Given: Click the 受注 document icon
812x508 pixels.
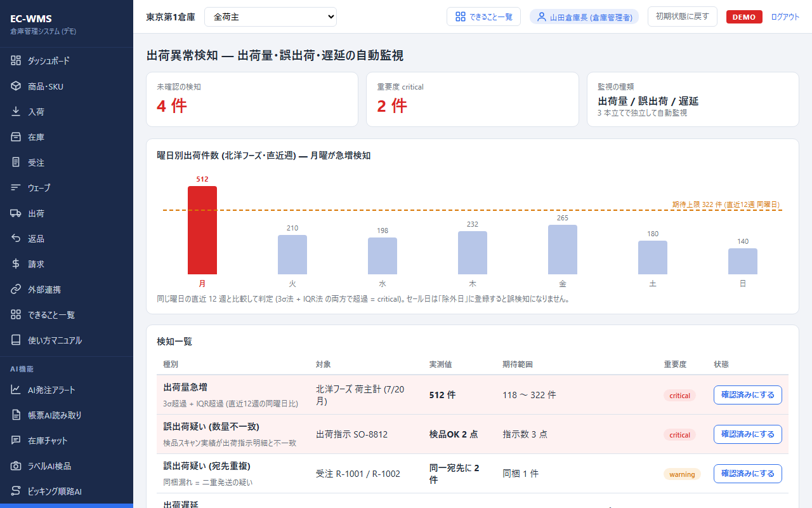Looking at the screenshot, I should [x=16, y=163].
